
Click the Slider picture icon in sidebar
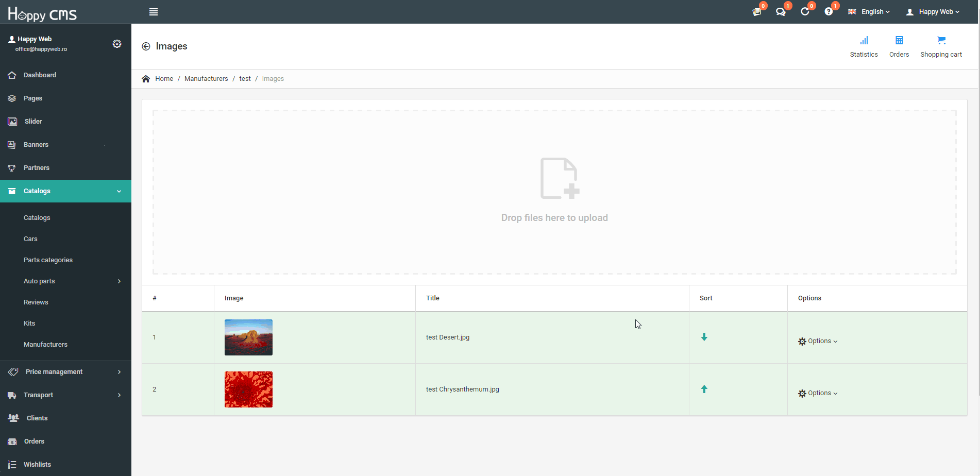pos(12,122)
